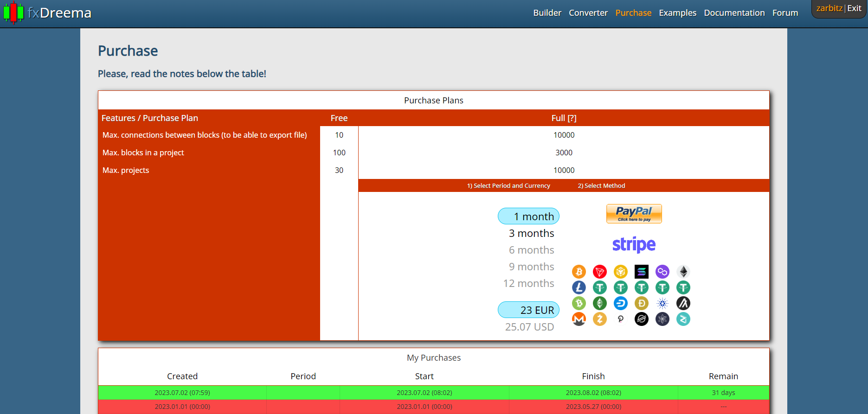This screenshot has height=414, width=868.
Task: Visit the Forum link
Action: tap(785, 13)
